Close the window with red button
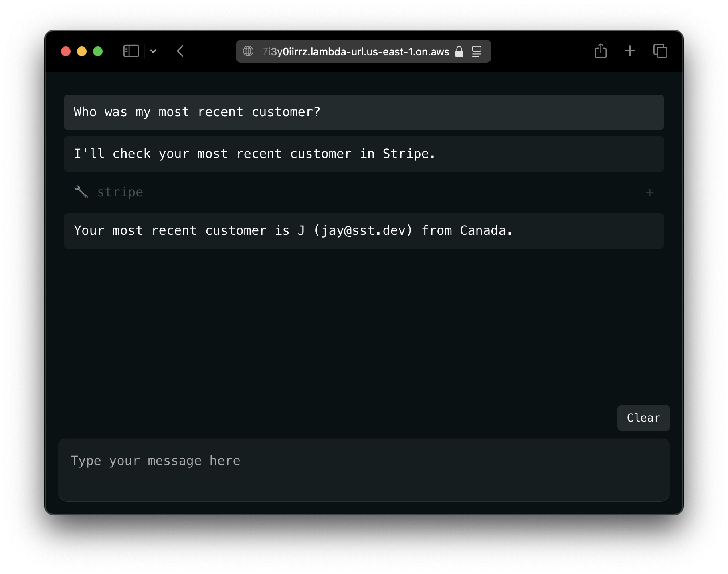 66,51
